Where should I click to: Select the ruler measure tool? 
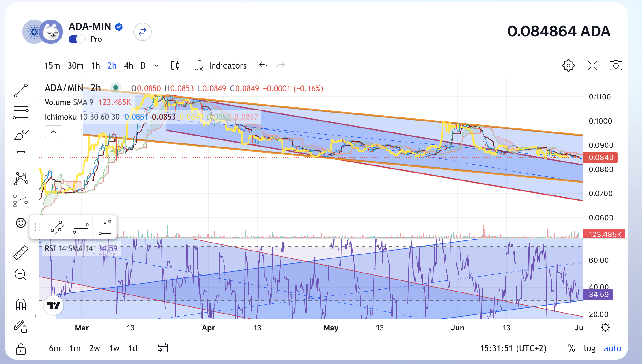21,252
